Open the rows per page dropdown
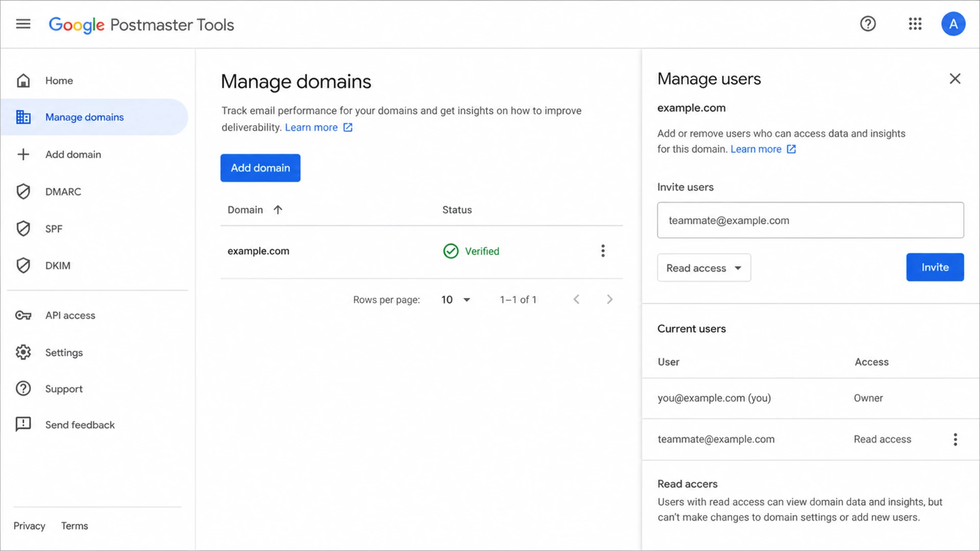Image resolution: width=980 pixels, height=551 pixels. click(456, 300)
